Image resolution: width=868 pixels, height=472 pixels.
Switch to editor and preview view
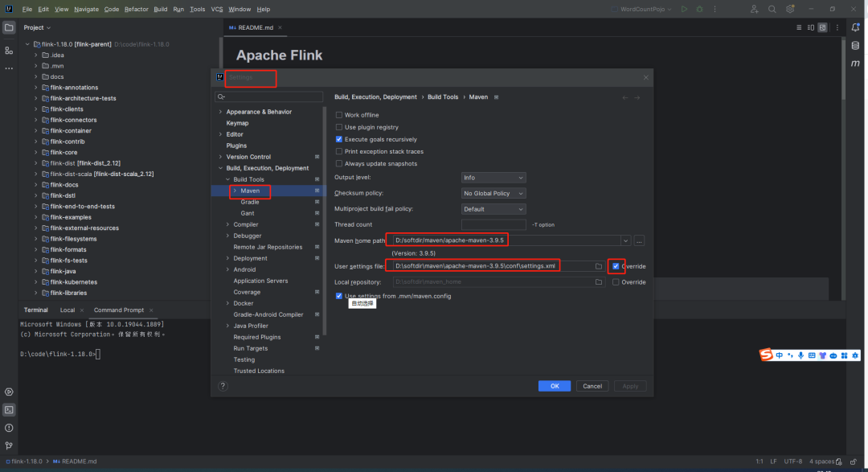[811, 27]
